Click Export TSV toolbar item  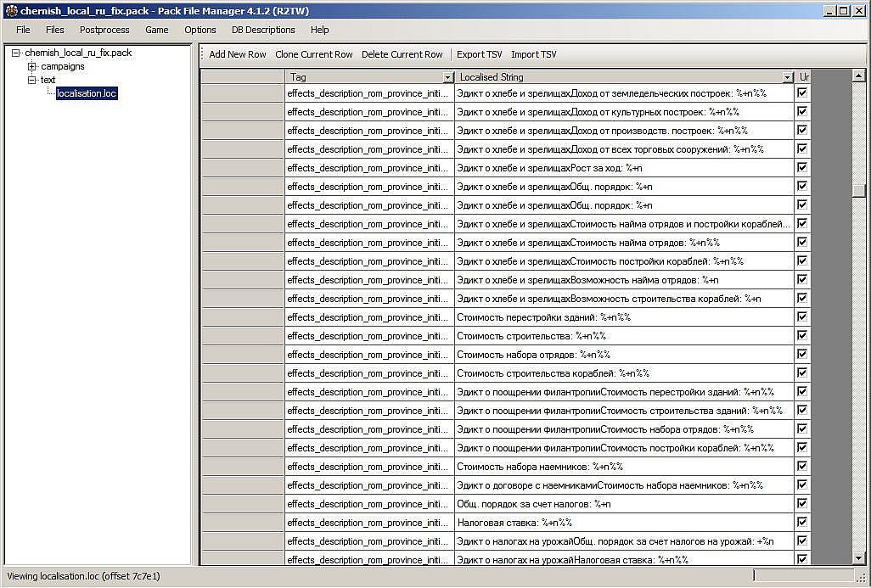pos(479,54)
